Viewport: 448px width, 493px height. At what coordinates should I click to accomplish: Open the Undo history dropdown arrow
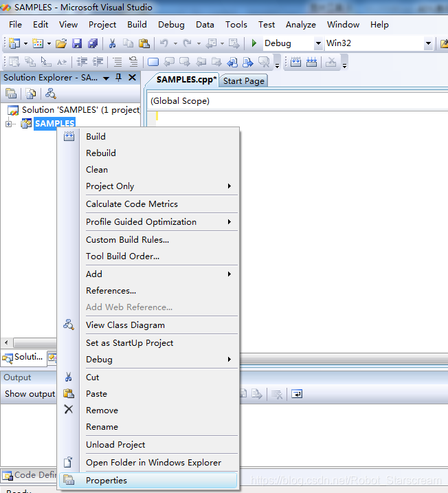[175, 44]
